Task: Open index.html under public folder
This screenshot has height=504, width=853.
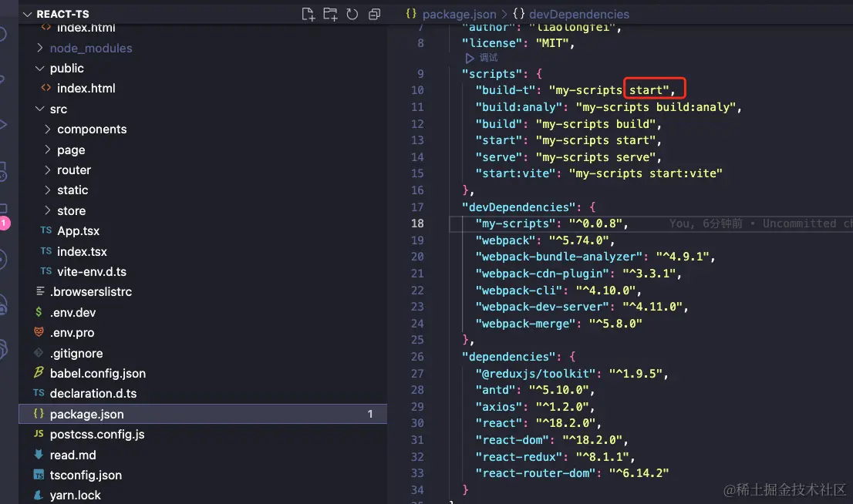Action: tap(86, 88)
